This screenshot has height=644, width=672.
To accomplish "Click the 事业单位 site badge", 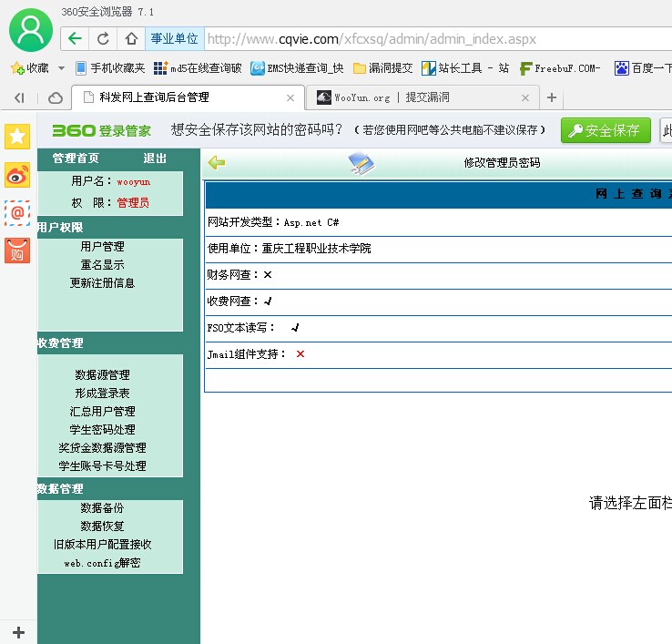I will tap(175, 38).
